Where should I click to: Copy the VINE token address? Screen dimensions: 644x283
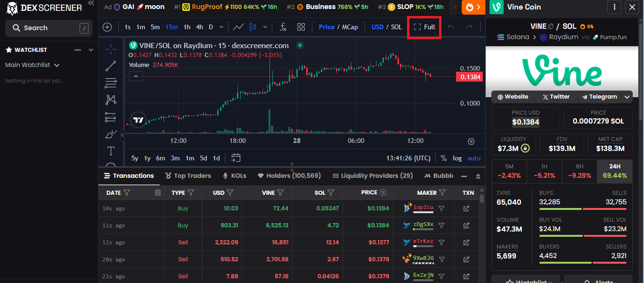click(x=551, y=26)
